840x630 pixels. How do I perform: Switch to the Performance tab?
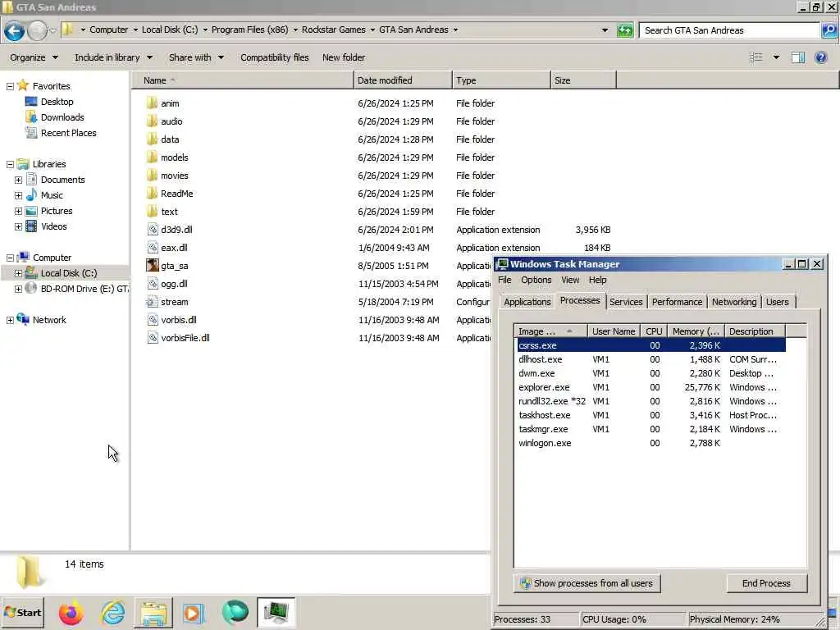pyautogui.click(x=677, y=302)
